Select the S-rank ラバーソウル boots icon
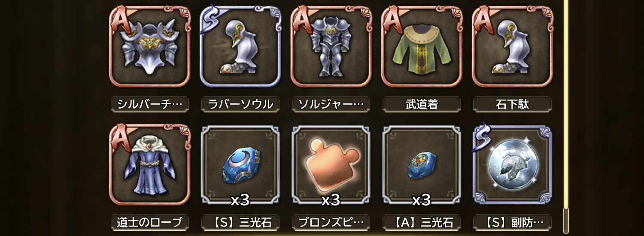 click(x=240, y=46)
